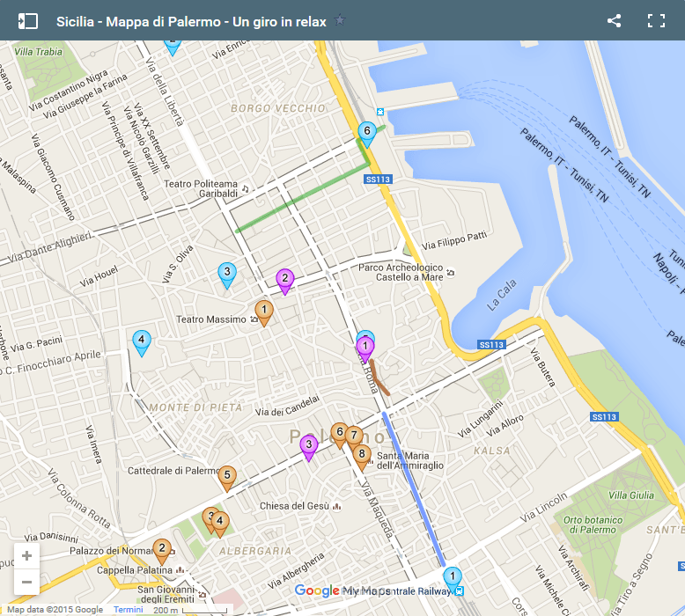685x616 pixels.
Task: Zoom out with minus button
Action: pos(26,582)
